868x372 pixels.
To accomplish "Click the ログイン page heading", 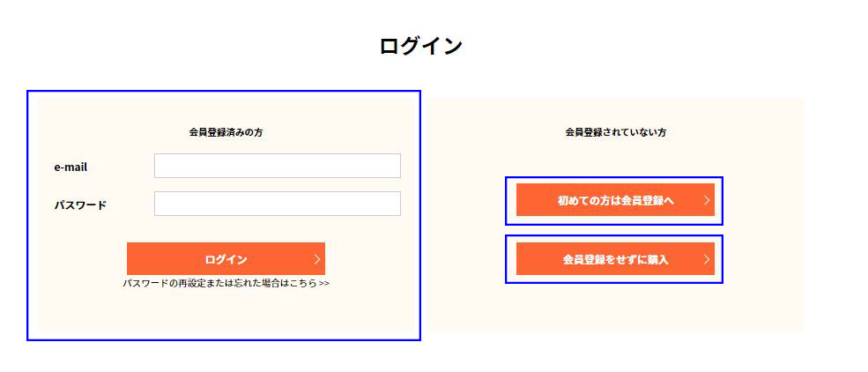I will (420, 46).
